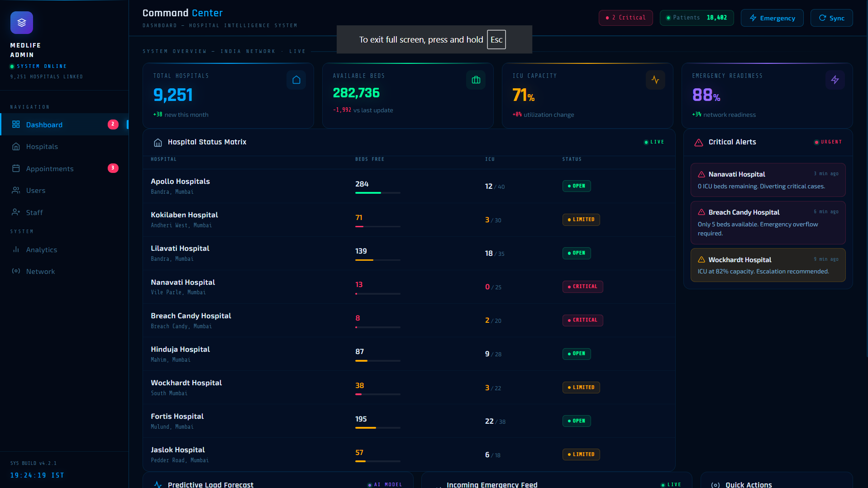
Task: Click the OPEN badge for Hinduja Hospital
Action: point(577,354)
